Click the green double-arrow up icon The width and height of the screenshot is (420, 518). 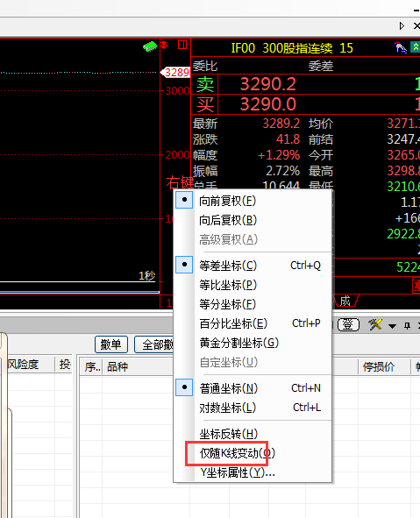coord(416,47)
